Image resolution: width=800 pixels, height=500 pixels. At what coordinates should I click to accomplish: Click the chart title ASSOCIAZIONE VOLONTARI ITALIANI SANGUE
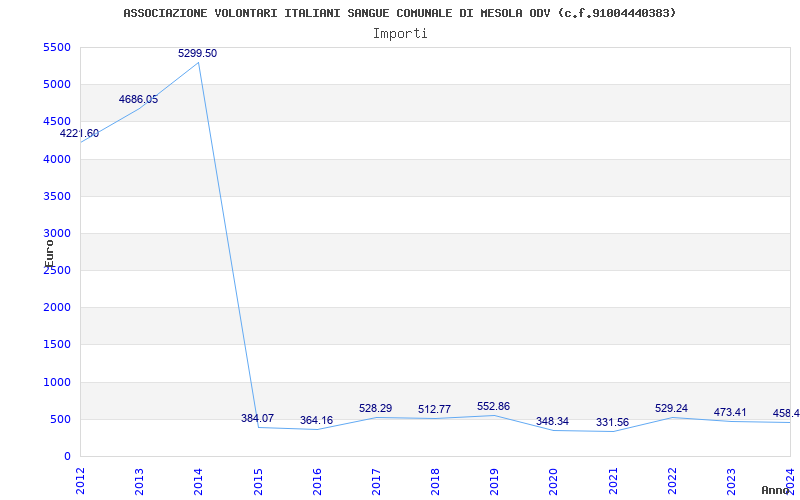coord(399,13)
